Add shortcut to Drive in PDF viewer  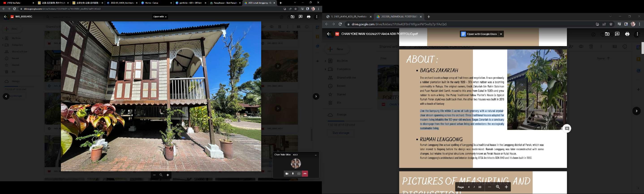click(607, 34)
